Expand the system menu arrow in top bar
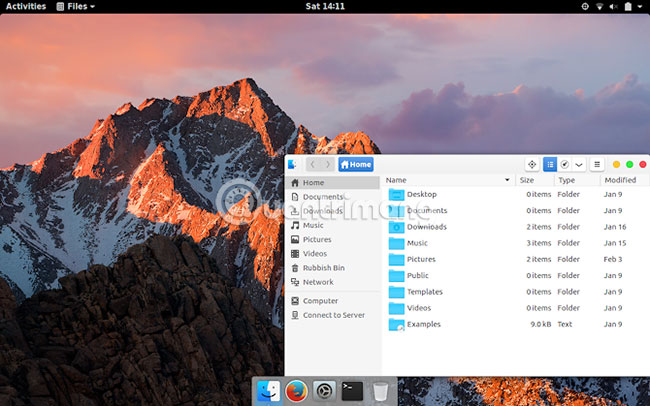 click(x=638, y=6)
